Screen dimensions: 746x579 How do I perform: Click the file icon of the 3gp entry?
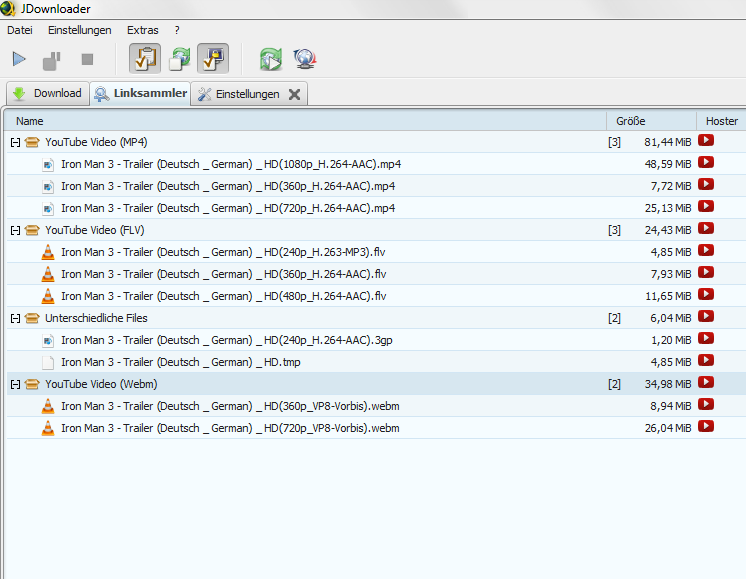coord(48,341)
